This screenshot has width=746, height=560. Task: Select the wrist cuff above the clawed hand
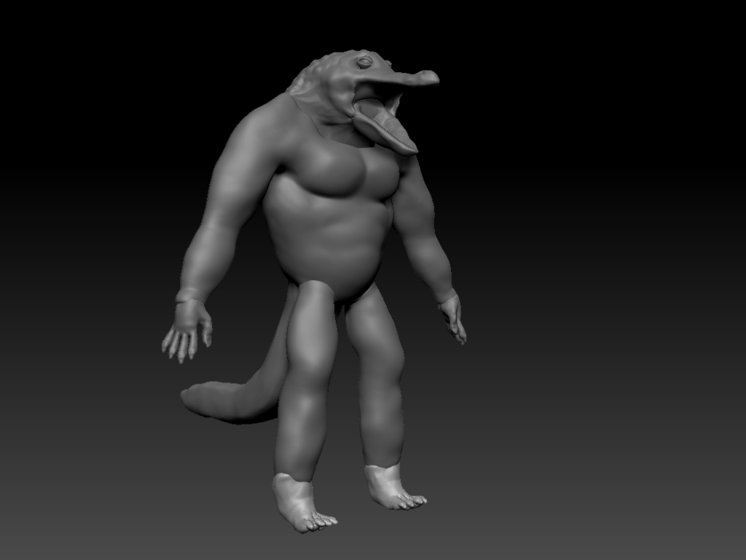pos(189,295)
